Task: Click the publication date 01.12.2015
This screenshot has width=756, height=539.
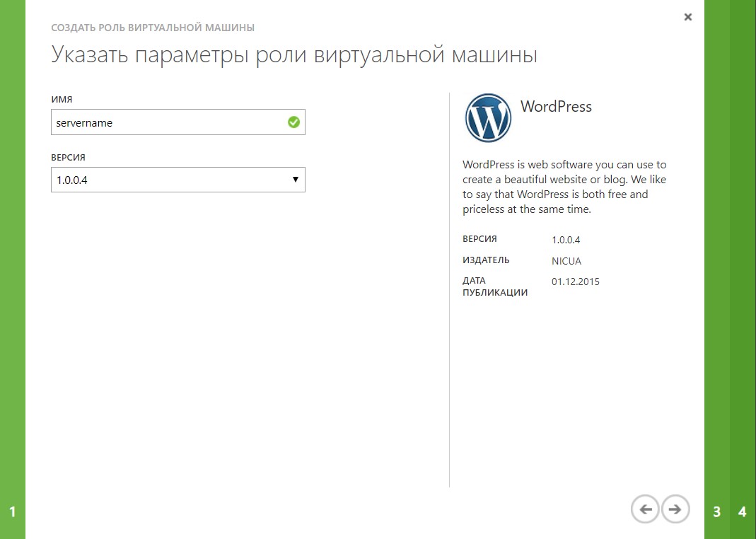Action: pos(576,282)
